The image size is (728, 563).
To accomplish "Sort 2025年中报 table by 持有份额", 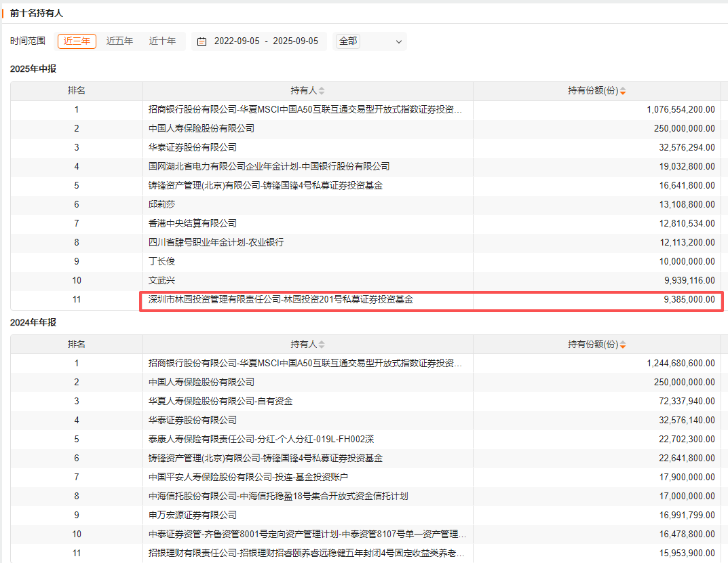I will [x=622, y=91].
